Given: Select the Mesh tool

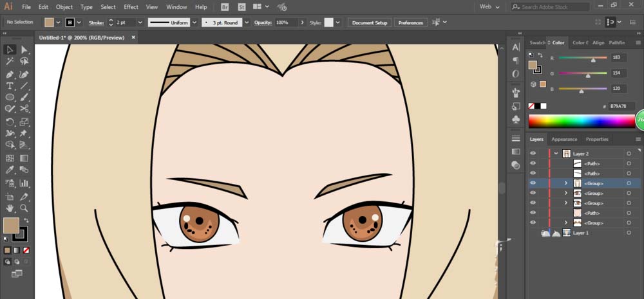Looking at the screenshot, I should 10,158.
